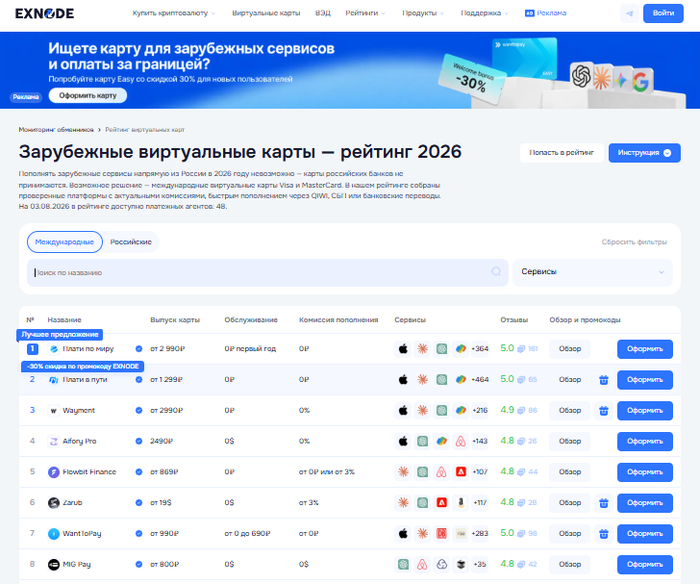Click the search magnifier icon
Image resolution: width=700 pixels, height=584 pixels.
[496, 271]
